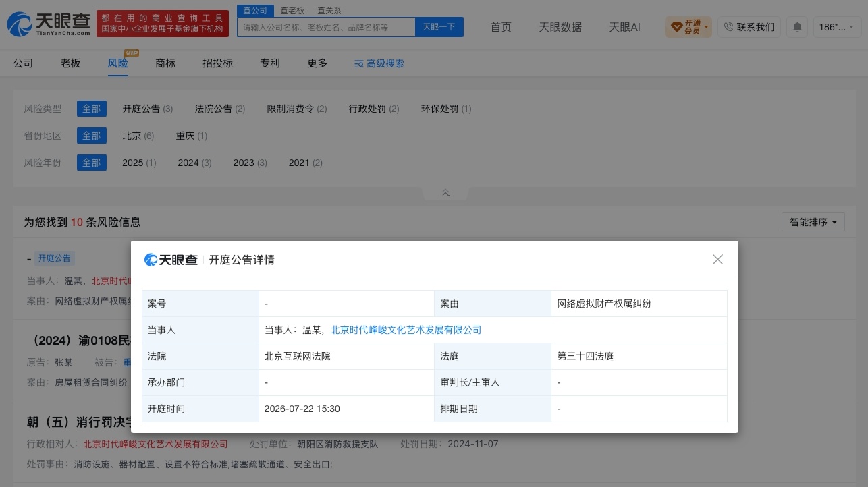
Task: Expand the 186* account dropdown
Action: coord(837,27)
